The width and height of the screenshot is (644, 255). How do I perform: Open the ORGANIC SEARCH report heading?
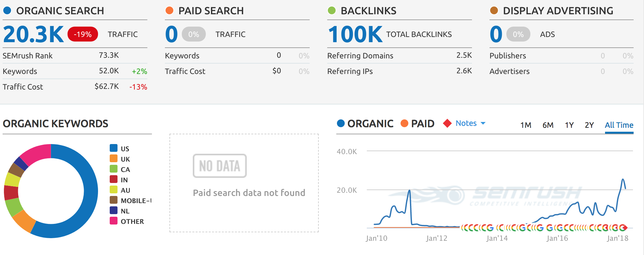(x=60, y=11)
